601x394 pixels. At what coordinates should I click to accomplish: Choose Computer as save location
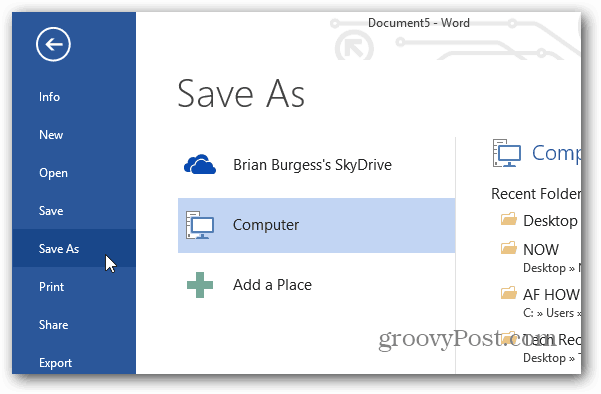click(x=317, y=225)
